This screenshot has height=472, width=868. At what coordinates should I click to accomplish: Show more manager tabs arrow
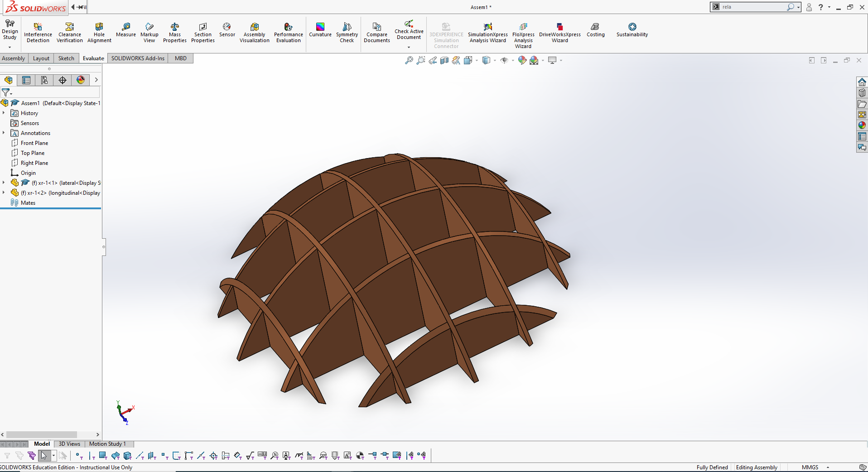(x=96, y=80)
